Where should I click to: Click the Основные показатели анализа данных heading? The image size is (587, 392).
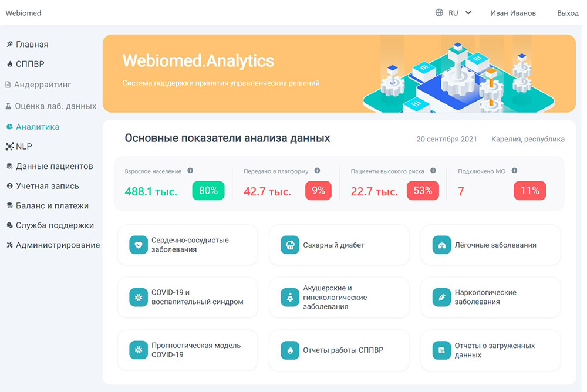click(x=227, y=138)
